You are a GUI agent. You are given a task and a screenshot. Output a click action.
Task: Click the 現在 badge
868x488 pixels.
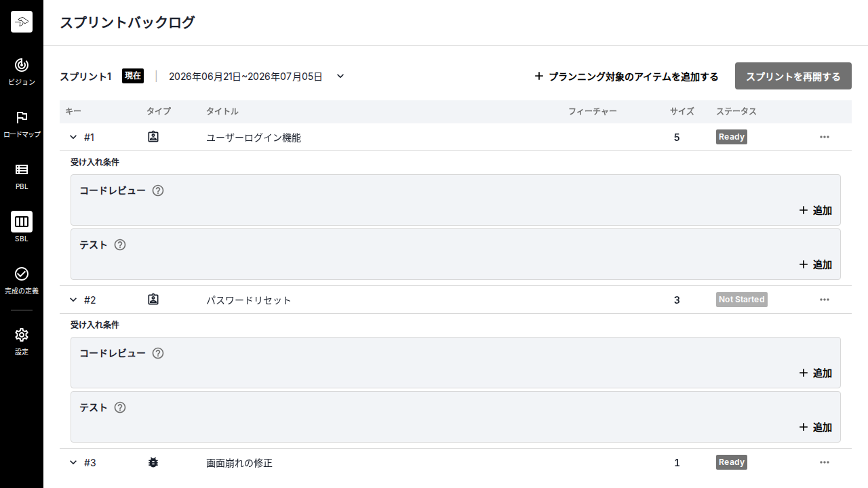tap(133, 76)
